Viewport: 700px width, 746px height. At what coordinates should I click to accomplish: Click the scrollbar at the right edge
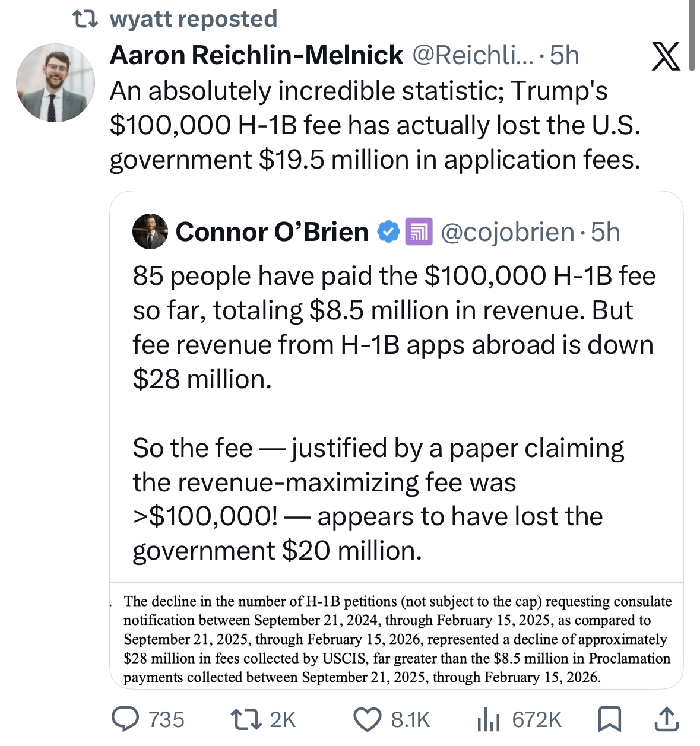pyautogui.click(x=692, y=36)
